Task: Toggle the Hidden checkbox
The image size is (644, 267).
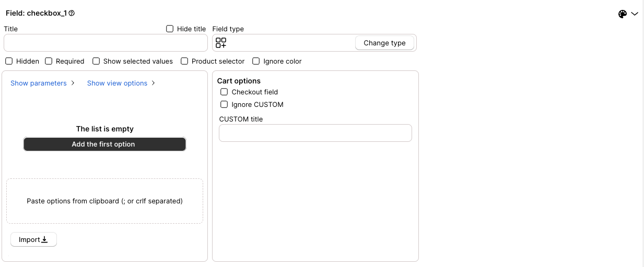Action: point(9,61)
